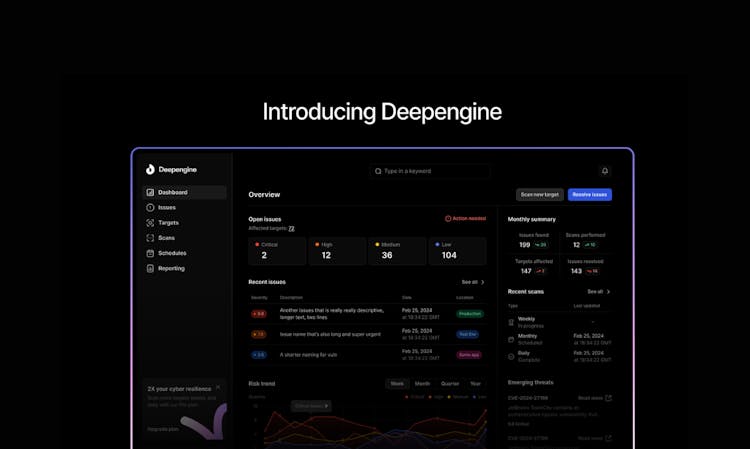Click the green Production location tag
This screenshot has width=750, height=449.
pyautogui.click(x=470, y=314)
